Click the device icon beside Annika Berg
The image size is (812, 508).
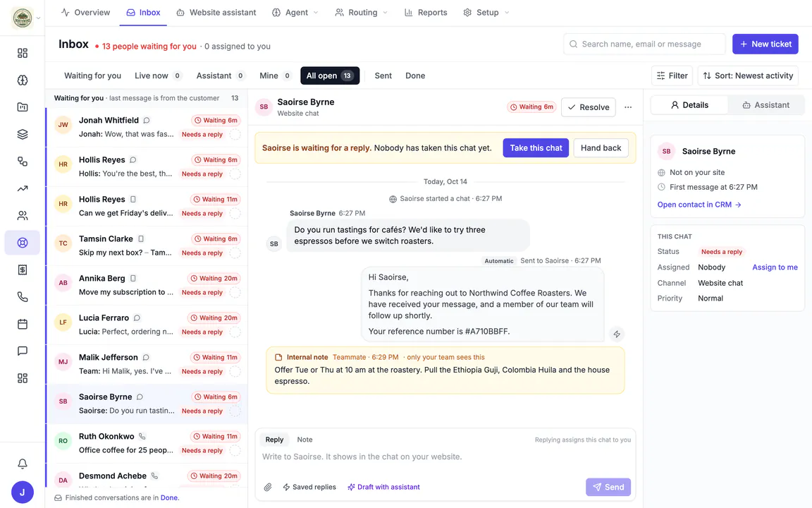(133, 279)
